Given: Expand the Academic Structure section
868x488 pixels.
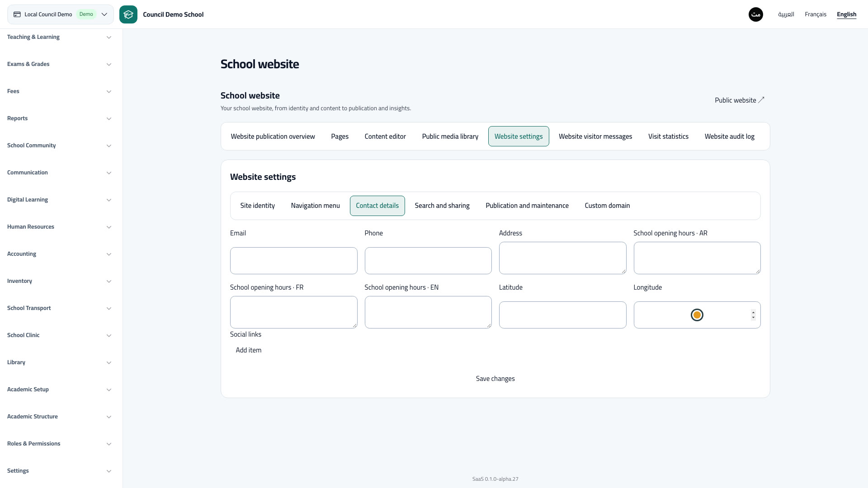Looking at the screenshot, I should click(x=59, y=417).
